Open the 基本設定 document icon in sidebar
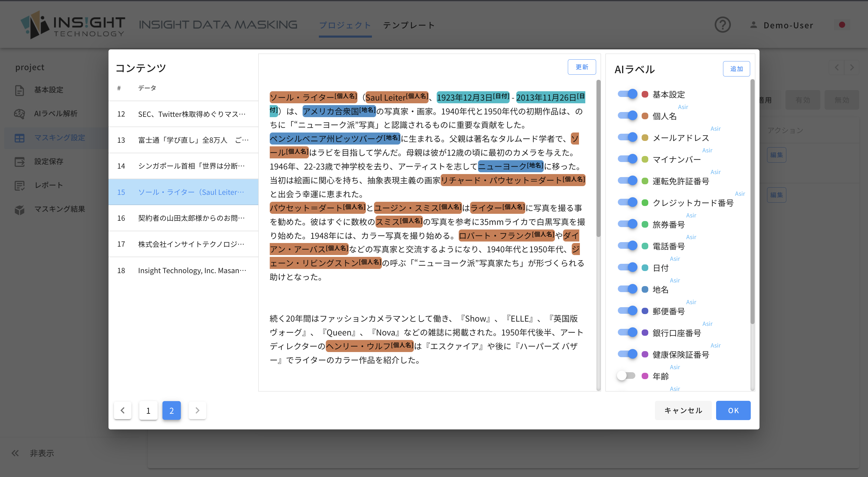The image size is (868, 477). point(20,90)
